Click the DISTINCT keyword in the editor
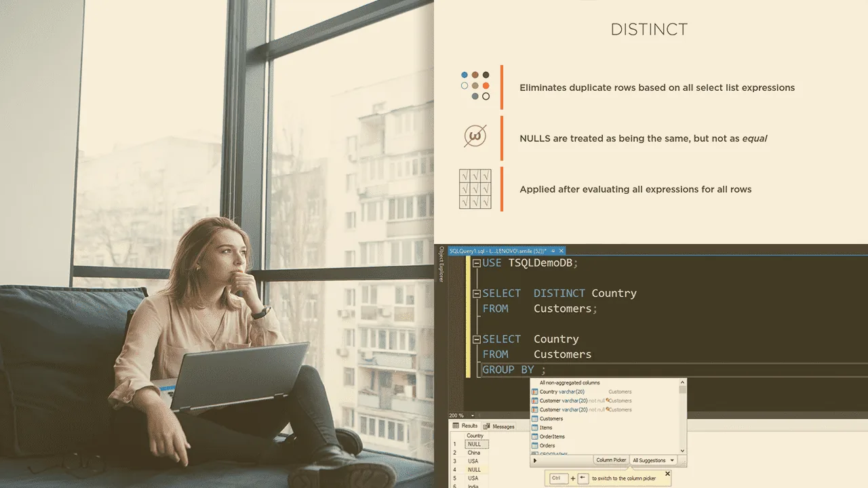Screen dimensions: 868x488 point(559,293)
